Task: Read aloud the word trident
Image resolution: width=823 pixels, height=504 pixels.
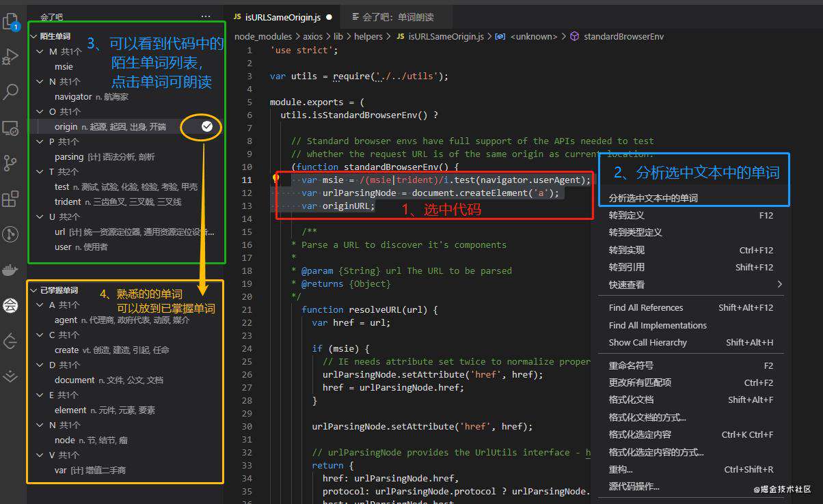Action: 68,202
